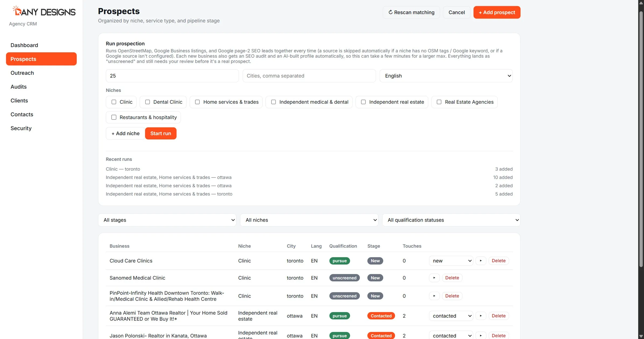644x339 pixels.
Task: Click the page vertical scrollbar
Action: click(x=641, y=140)
